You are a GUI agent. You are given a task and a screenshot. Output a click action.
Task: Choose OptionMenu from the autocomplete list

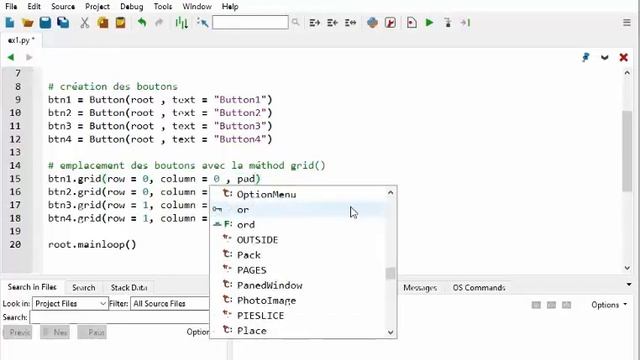point(298,194)
